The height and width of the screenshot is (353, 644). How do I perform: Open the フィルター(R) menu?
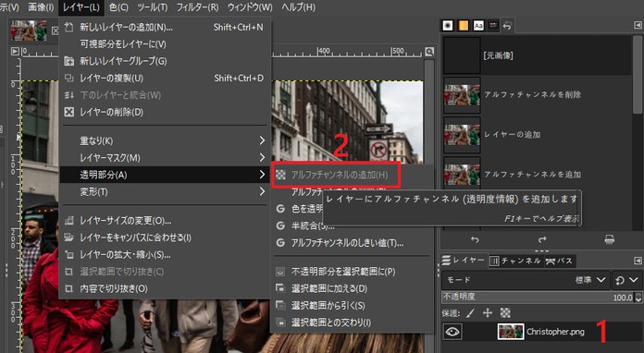[x=197, y=7]
